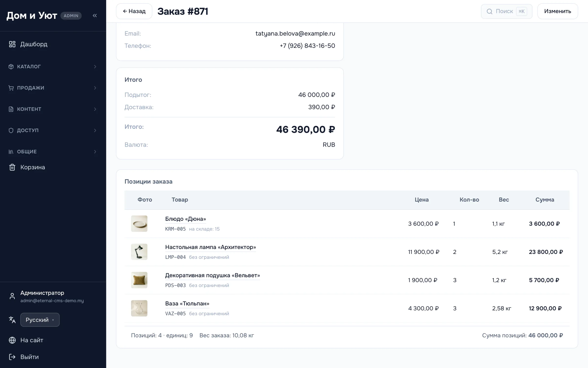Open the Русский language dropdown
The height and width of the screenshot is (368, 588).
coord(40,320)
